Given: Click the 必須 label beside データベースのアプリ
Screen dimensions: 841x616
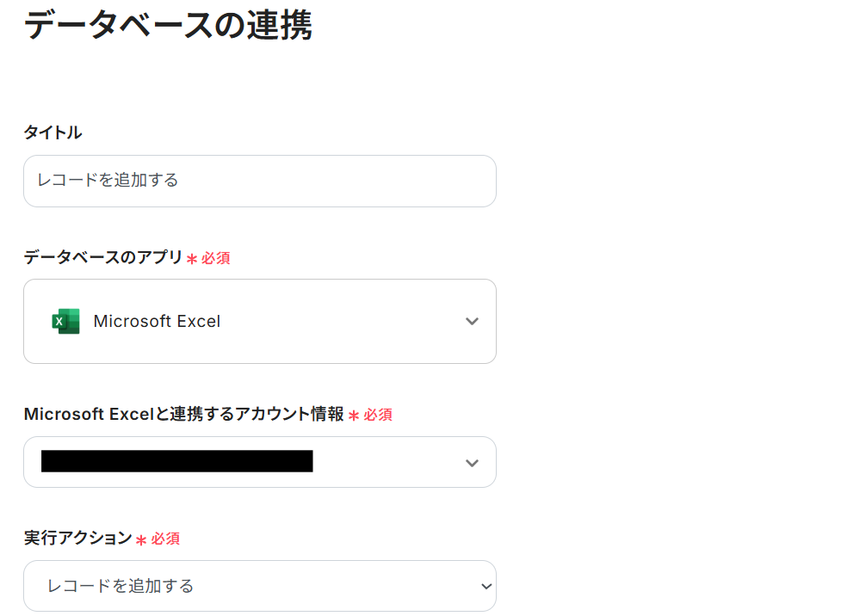Looking at the screenshot, I should (x=215, y=257).
